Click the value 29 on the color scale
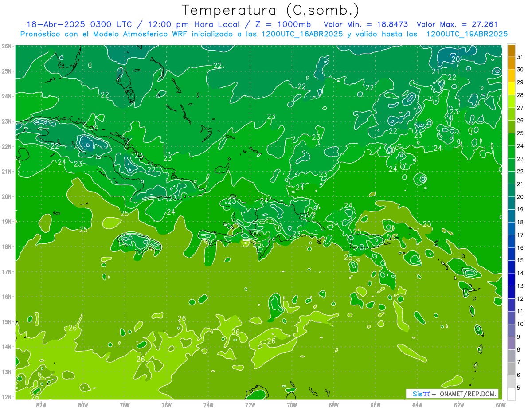Image resolution: width=532 pixels, height=411 pixels. [520, 82]
